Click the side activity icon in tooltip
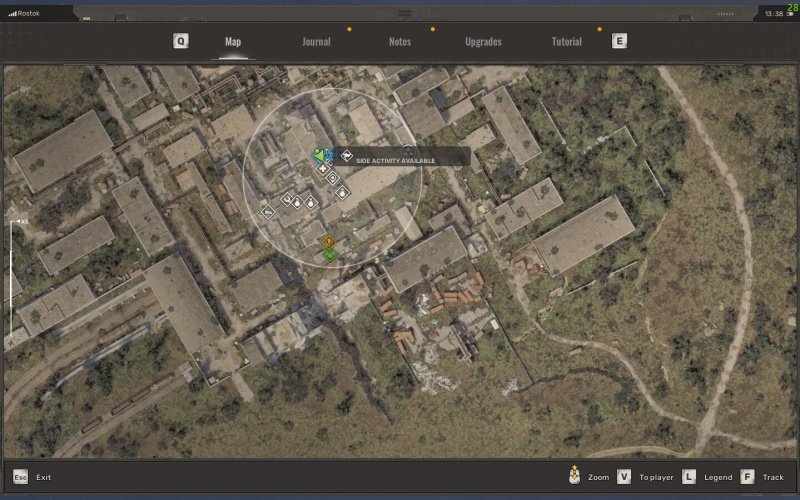 346,156
